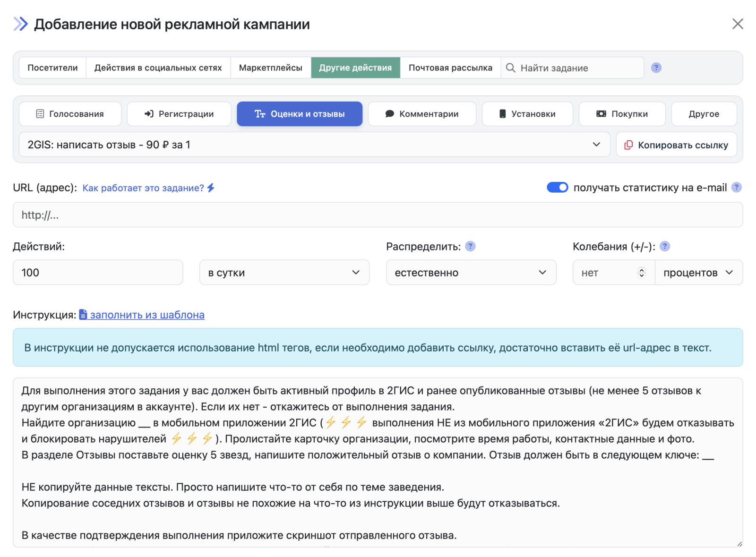The width and height of the screenshot is (756, 557).
Task: Open 'Как работает это задание?' link
Action: 143,188
